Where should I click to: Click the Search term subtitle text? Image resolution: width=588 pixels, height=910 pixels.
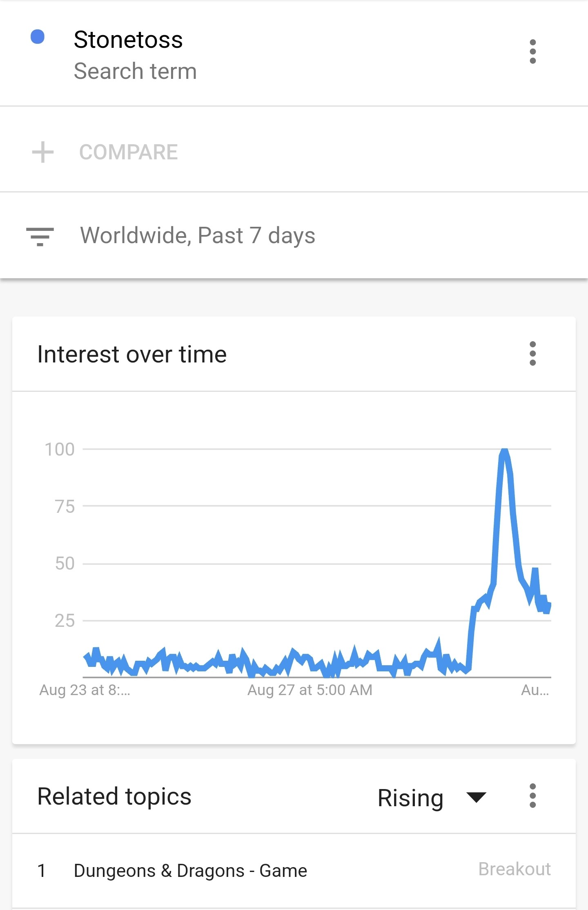[136, 71]
